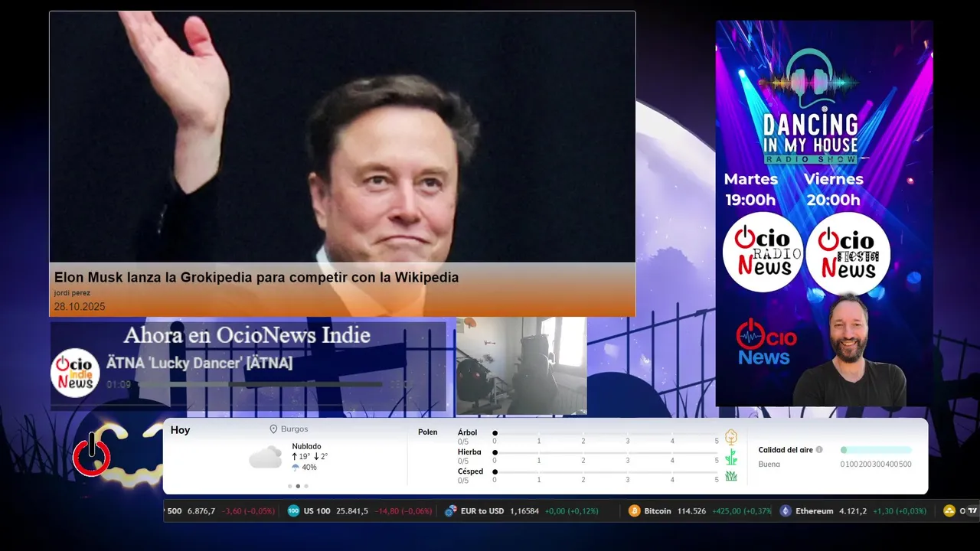The width and height of the screenshot is (980, 551).
Task: Click the location pin next to Burgos
Action: point(273,429)
